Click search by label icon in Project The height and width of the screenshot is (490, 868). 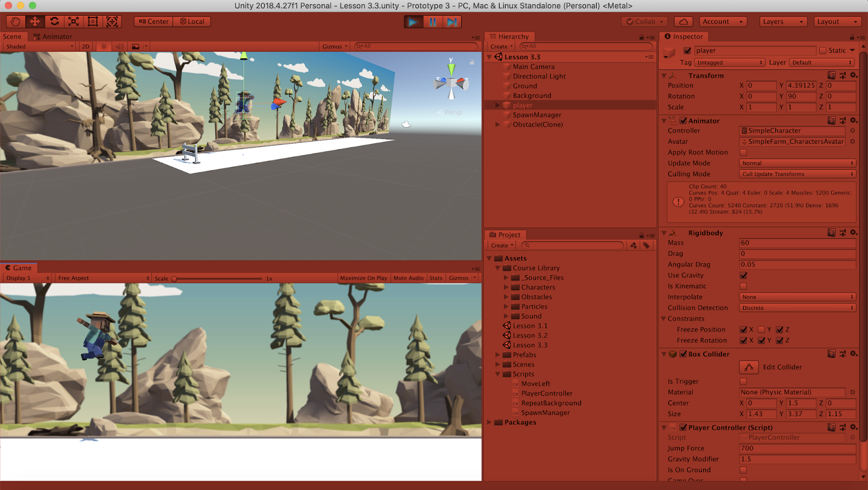coord(646,245)
